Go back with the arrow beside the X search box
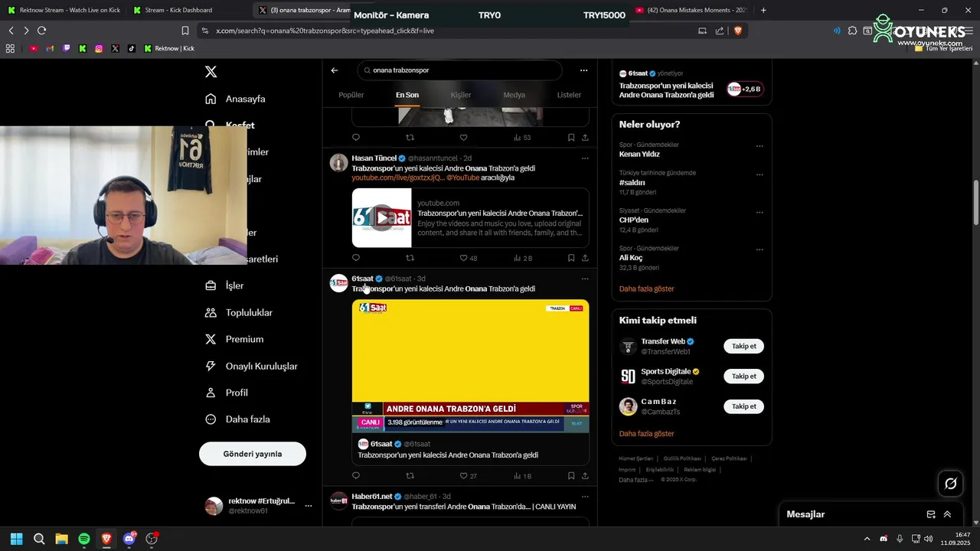The height and width of the screenshot is (551, 980). coord(335,70)
